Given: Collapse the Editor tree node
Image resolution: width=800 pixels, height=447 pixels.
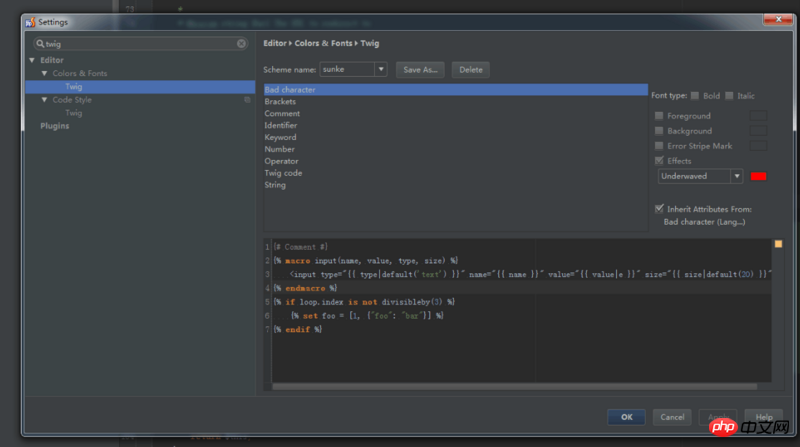Looking at the screenshot, I should [x=32, y=60].
